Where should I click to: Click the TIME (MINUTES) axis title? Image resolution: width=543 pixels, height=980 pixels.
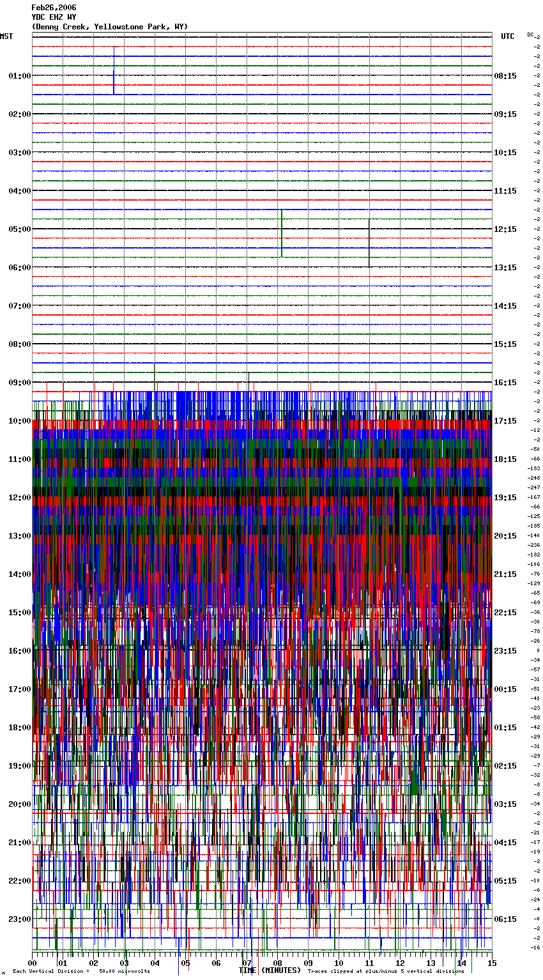[x=270, y=970]
